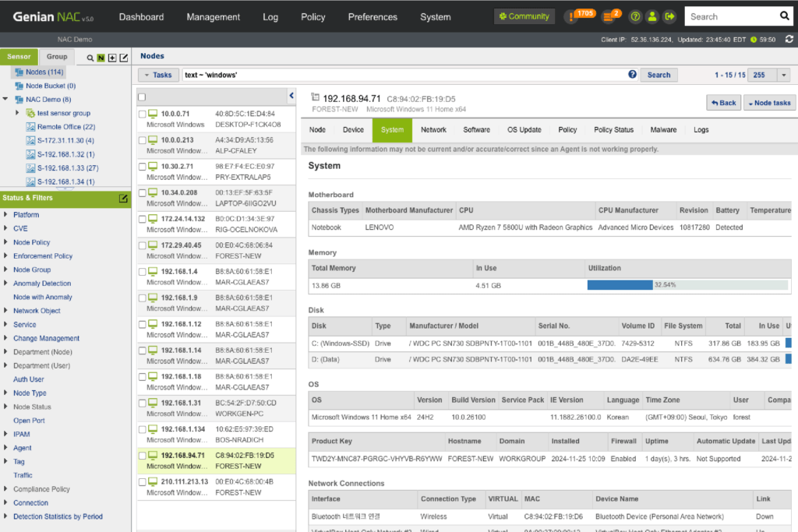The height and width of the screenshot is (532, 798).
Task: Click the edit icon on Status & Filters
Action: 123,199
